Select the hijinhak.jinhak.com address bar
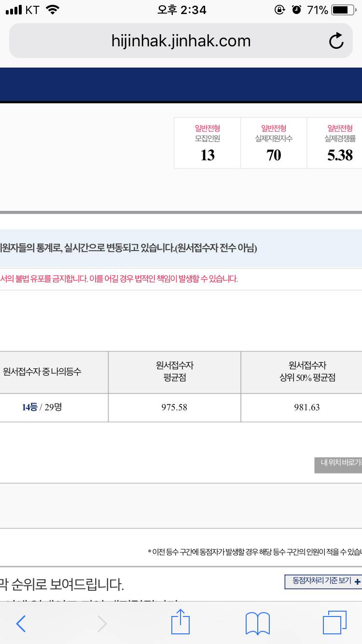The width and height of the screenshot is (362, 644). click(180, 41)
